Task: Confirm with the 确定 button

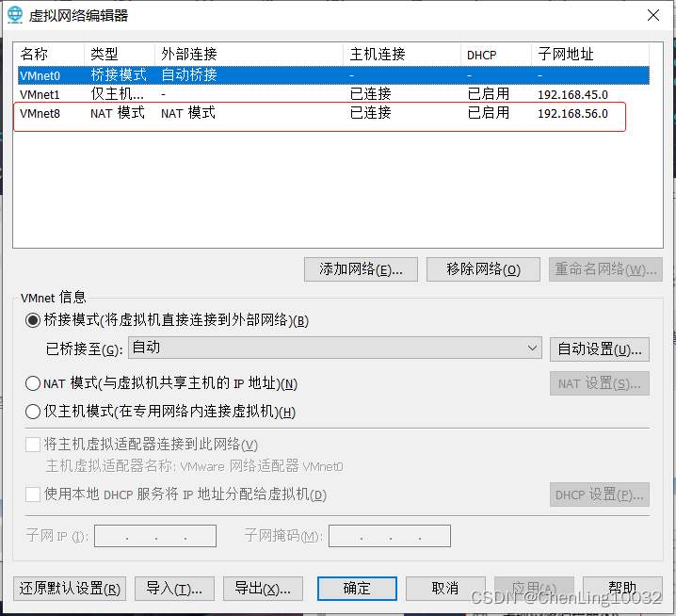Action: (357, 589)
